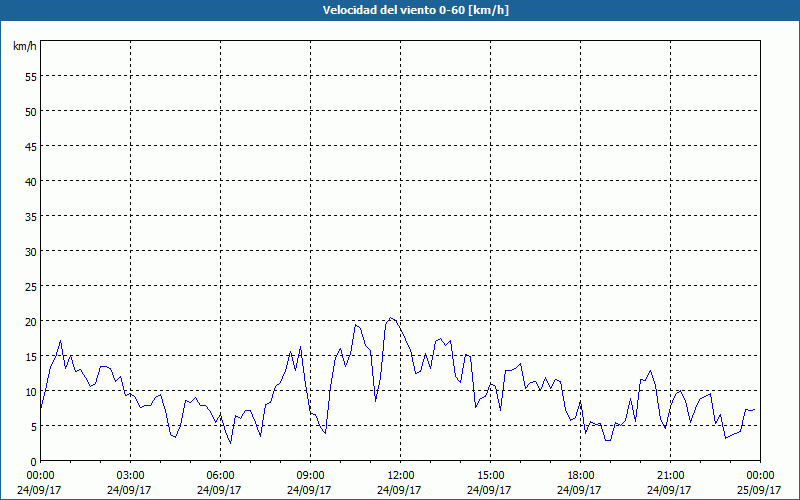
Task: Click the "km/h" unit label on the y-axis
Action: [25, 46]
